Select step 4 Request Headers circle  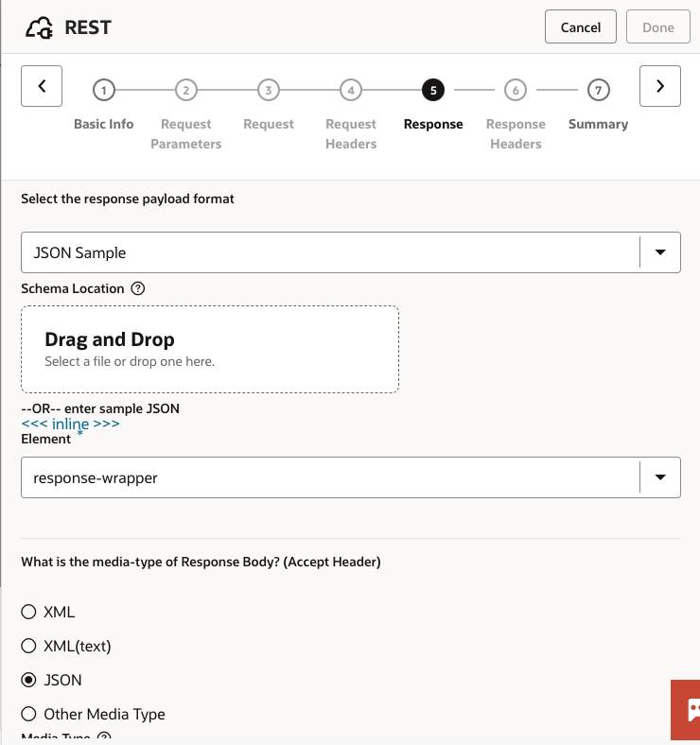click(x=351, y=90)
